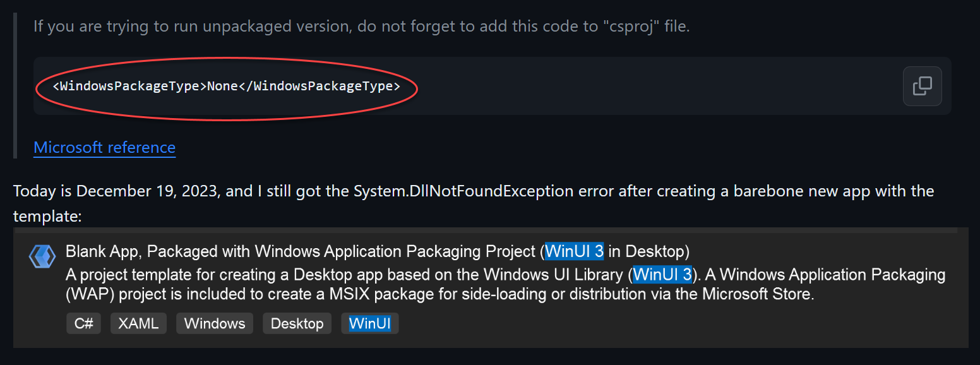Select the copy-to-clipboard button on the snippet
Image resolution: width=980 pixels, height=365 pixels.
pyautogui.click(x=922, y=86)
